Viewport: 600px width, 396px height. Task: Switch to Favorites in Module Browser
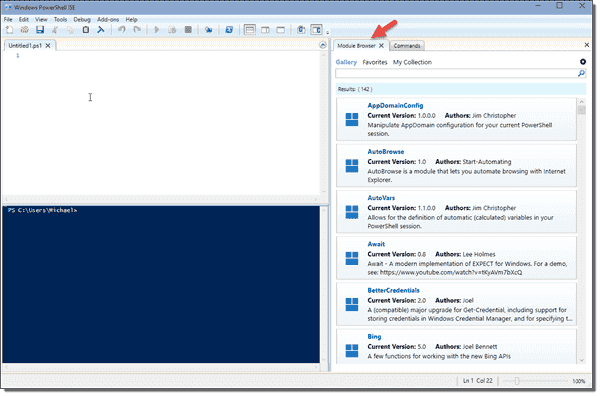(x=375, y=62)
